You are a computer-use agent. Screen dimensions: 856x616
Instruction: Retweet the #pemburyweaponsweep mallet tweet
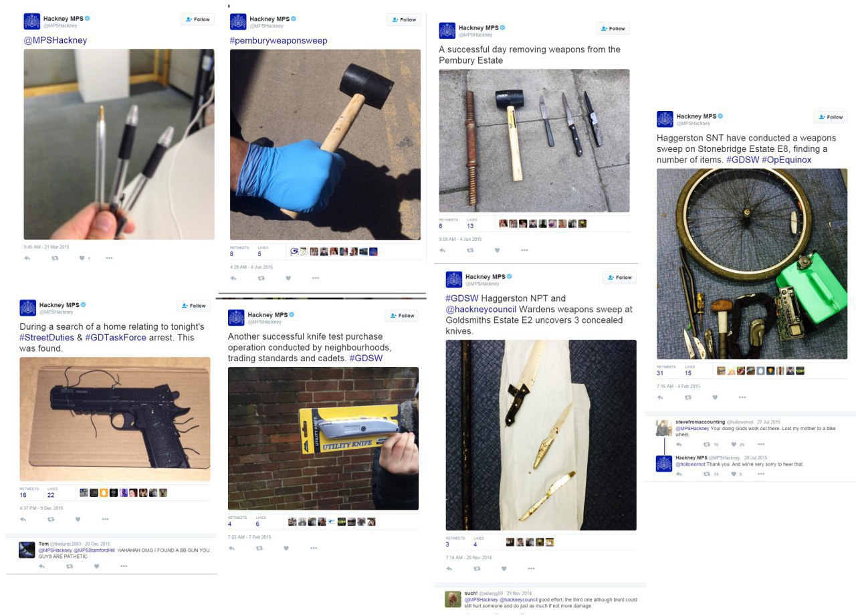261,278
